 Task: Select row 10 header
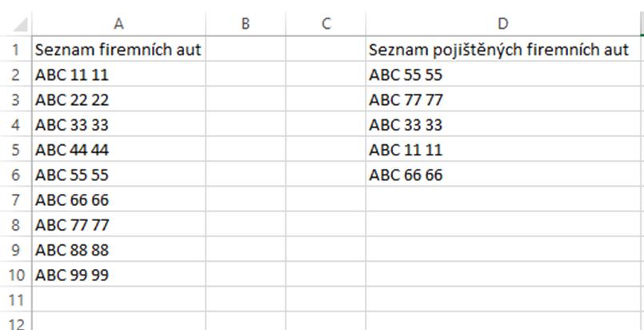[x=16, y=274]
